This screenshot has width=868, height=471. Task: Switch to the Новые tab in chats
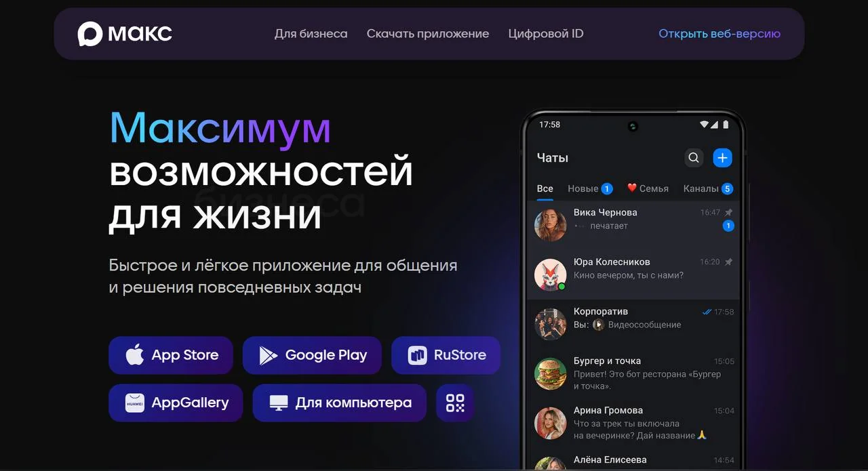coord(583,188)
